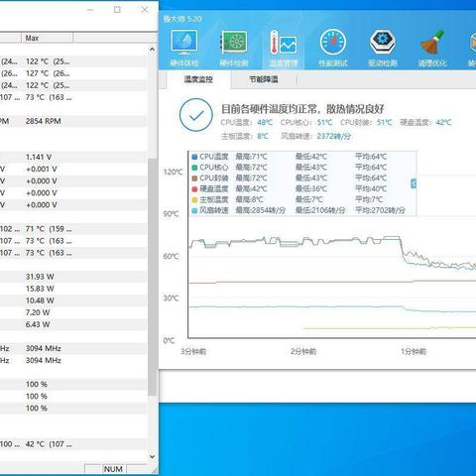Screen dimensions: 476x476
Task: Open the 硬件体检 monitor icon
Action: (x=184, y=43)
